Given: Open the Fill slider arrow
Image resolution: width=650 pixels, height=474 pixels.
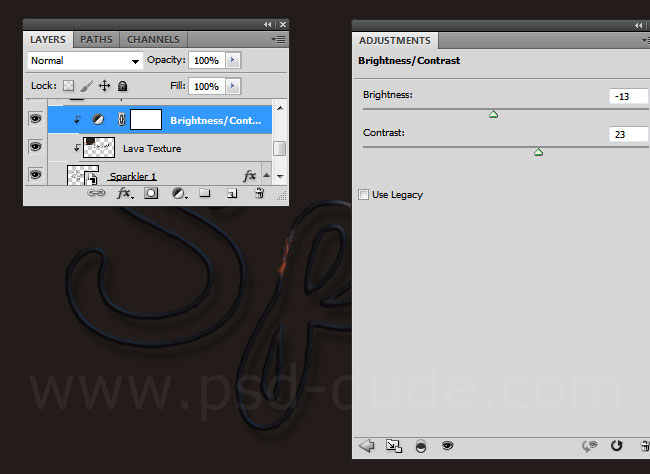Looking at the screenshot, I should [x=233, y=86].
